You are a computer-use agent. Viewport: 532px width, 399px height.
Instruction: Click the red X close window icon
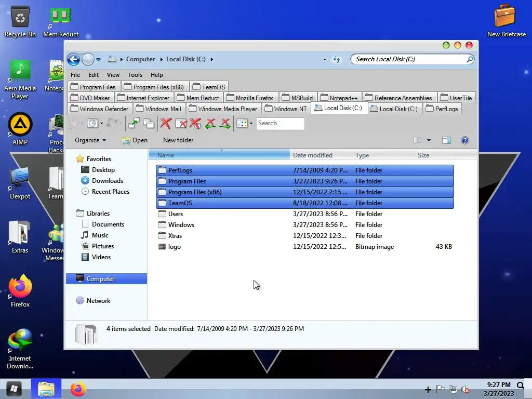[195, 123]
